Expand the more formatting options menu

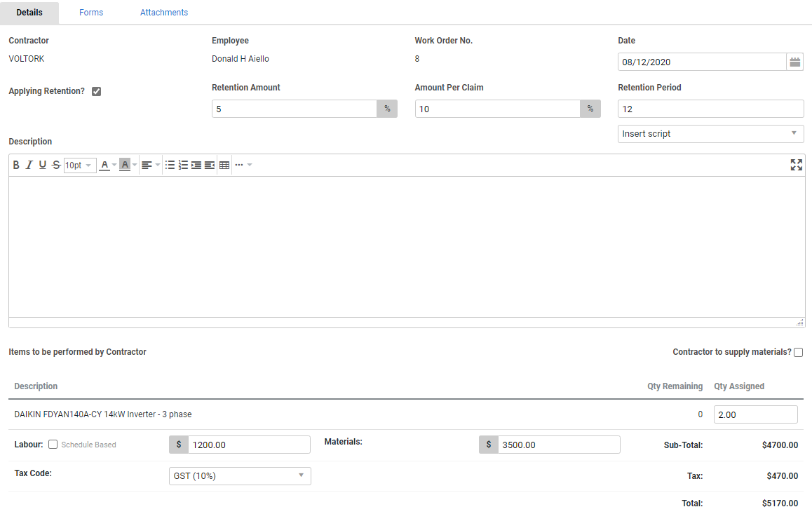[x=241, y=165]
